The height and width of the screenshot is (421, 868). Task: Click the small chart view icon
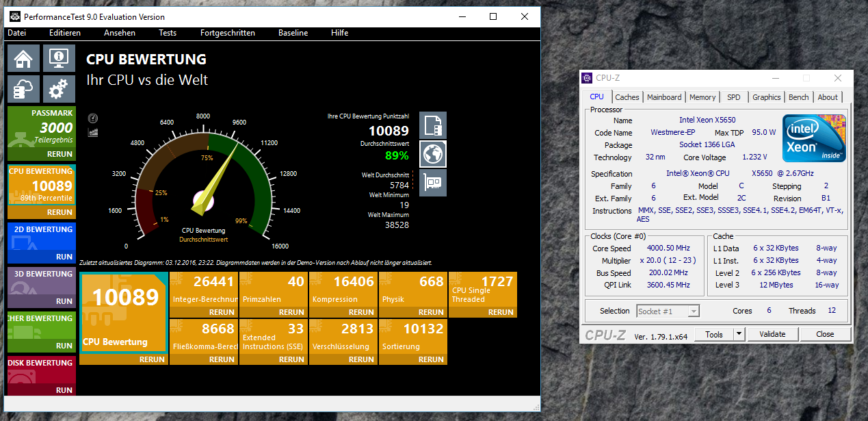pyautogui.click(x=93, y=131)
